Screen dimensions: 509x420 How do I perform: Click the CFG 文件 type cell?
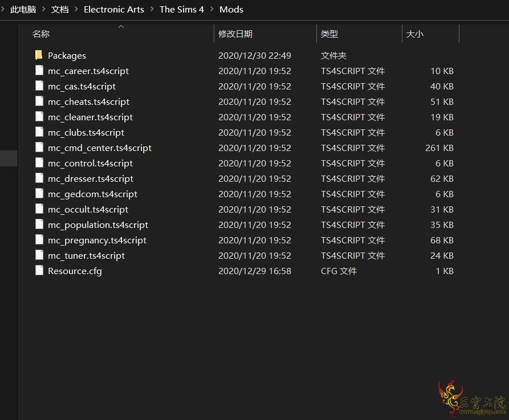(x=339, y=271)
